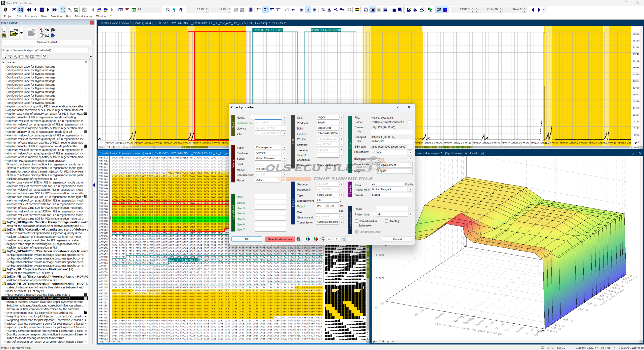Select 8-bit display mode icon
Screen dimensions: 644x350
pos(259,10)
